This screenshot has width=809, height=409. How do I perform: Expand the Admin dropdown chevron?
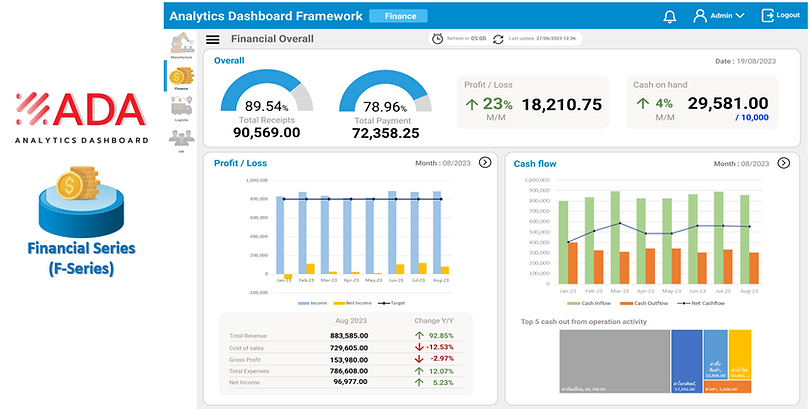pyautogui.click(x=740, y=16)
